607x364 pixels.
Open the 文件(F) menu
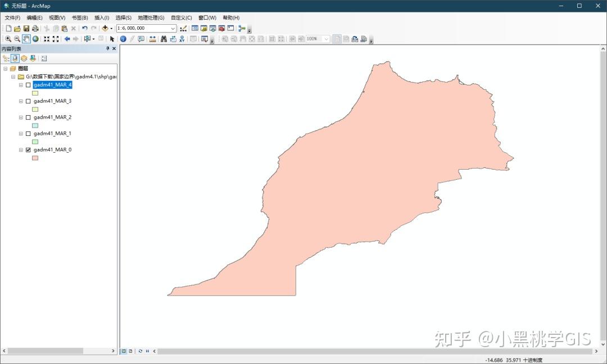12,17
